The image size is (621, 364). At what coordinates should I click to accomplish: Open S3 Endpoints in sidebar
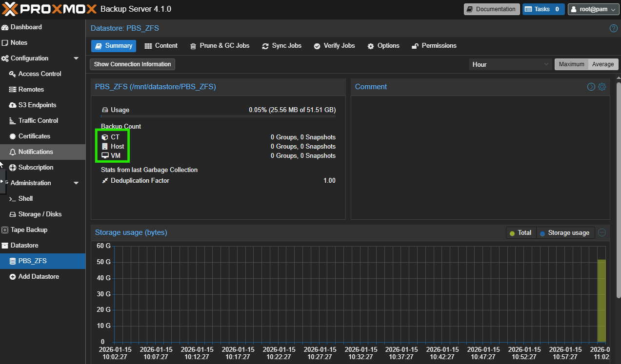click(x=37, y=105)
